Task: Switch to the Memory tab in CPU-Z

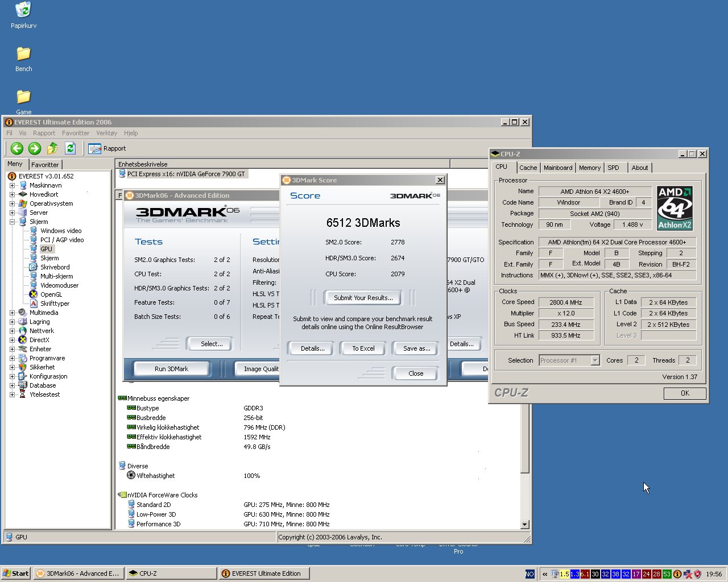Action: 590,168
